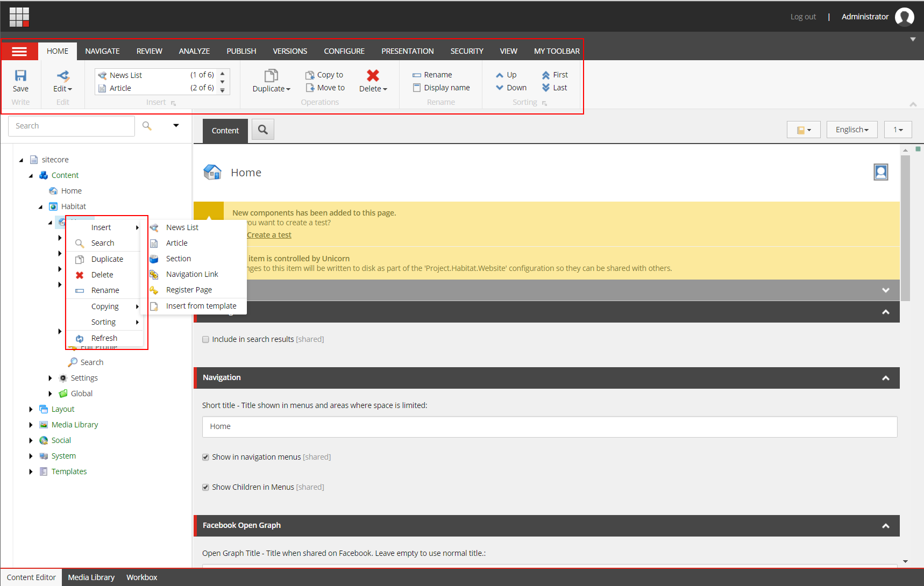Move item Down in Sorting group
The height and width of the screenshot is (586, 924).
click(x=511, y=88)
